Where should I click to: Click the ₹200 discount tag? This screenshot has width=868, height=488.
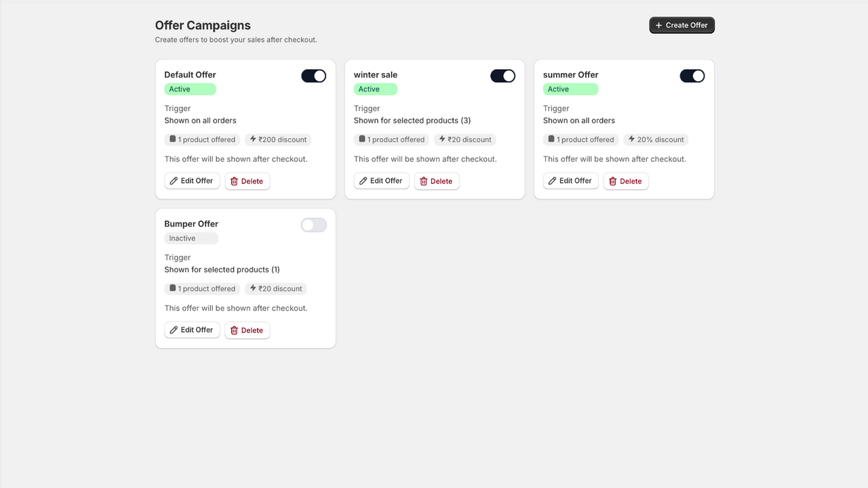278,140
